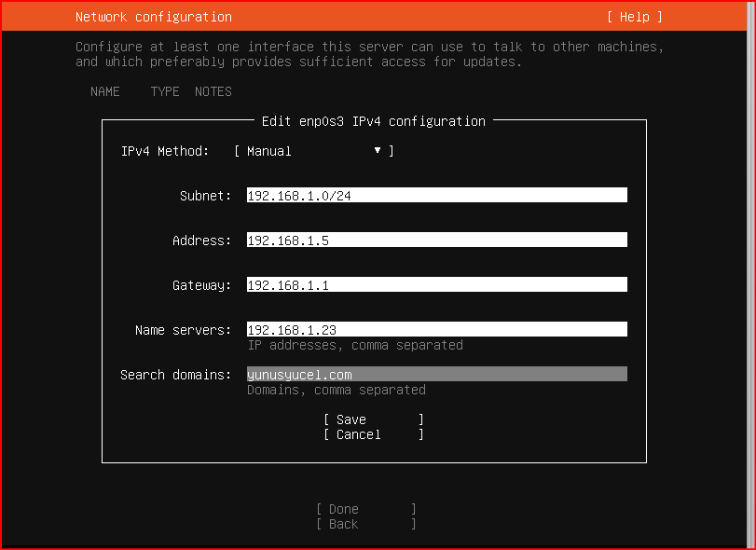This screenshot has width=756, height=550.
Task: Click the TYPE column header
Action: (x=165, y=91)
